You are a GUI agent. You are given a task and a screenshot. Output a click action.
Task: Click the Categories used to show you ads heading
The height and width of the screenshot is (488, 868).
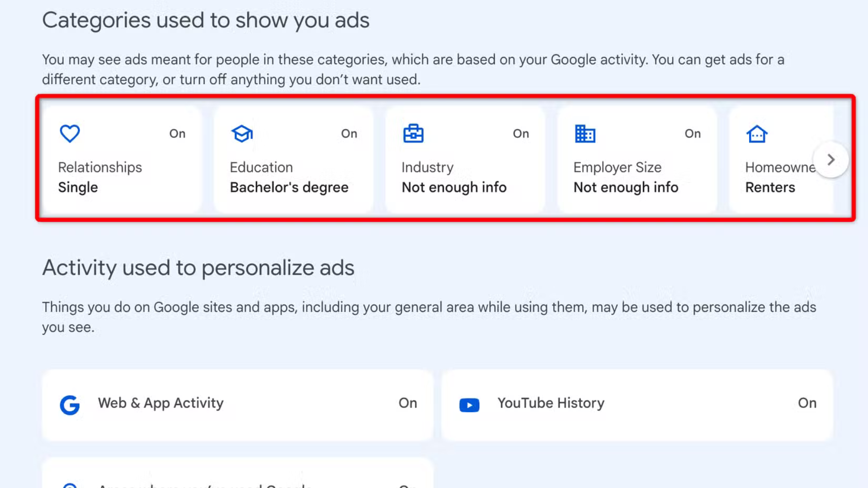coord(206,20)
